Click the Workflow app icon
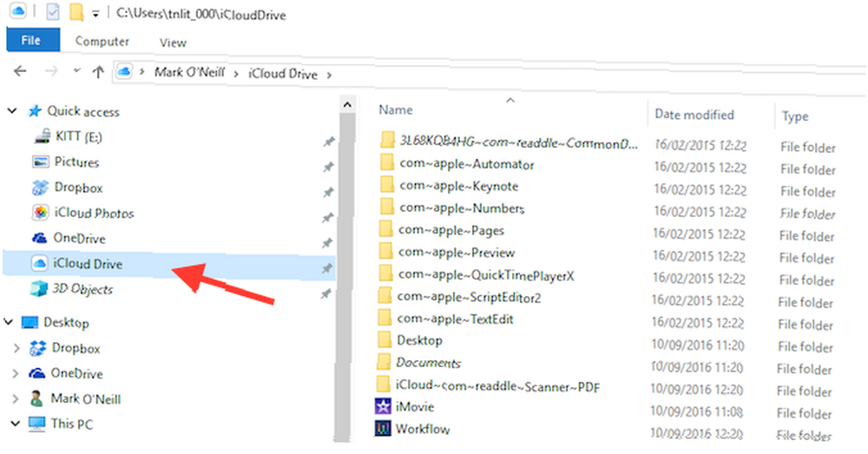This screenshot has width=868, height=454. click(x=383, y=428)
